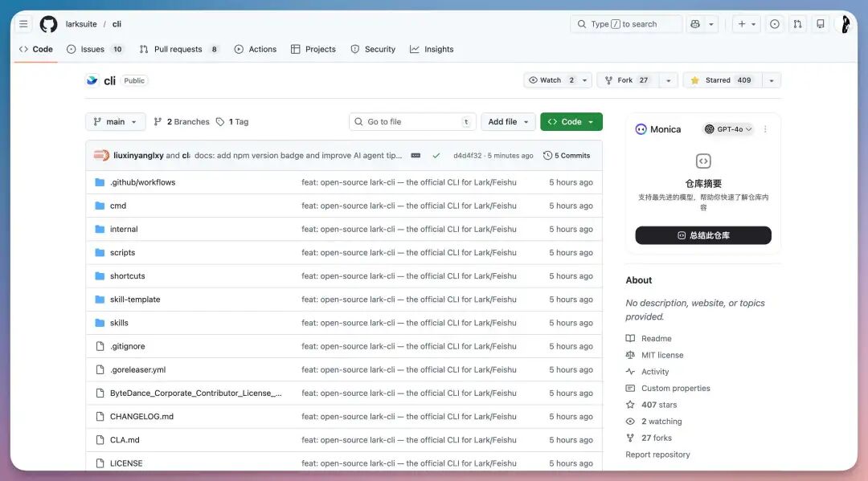Toggle Watch for this repository
Image resolution: width=868 pixels, height=481 pixels.
(551, 80)
